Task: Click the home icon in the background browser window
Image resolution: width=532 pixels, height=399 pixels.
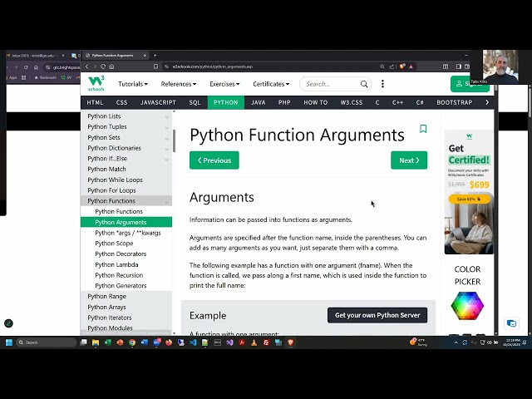Action: coord(36,67)
